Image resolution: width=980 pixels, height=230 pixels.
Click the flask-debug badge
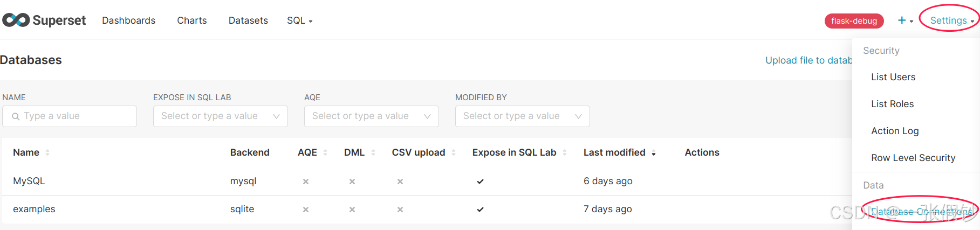pos(854,21)
